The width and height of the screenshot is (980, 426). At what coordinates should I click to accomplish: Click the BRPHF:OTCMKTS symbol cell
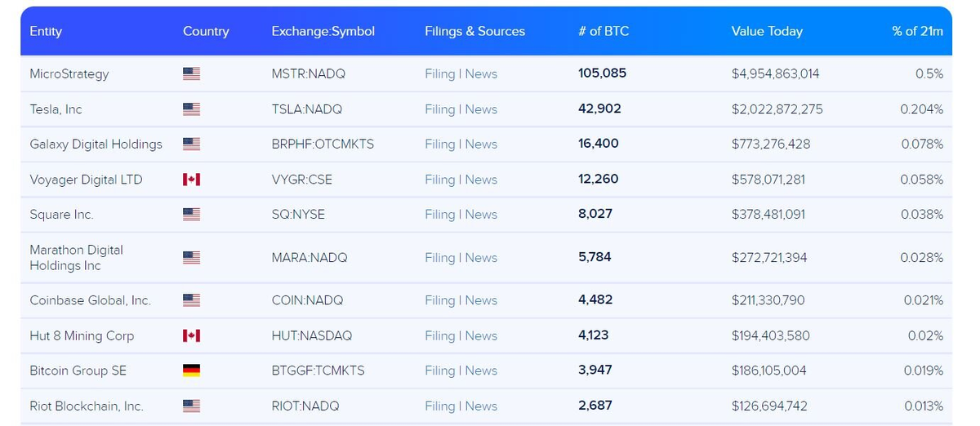323,144
